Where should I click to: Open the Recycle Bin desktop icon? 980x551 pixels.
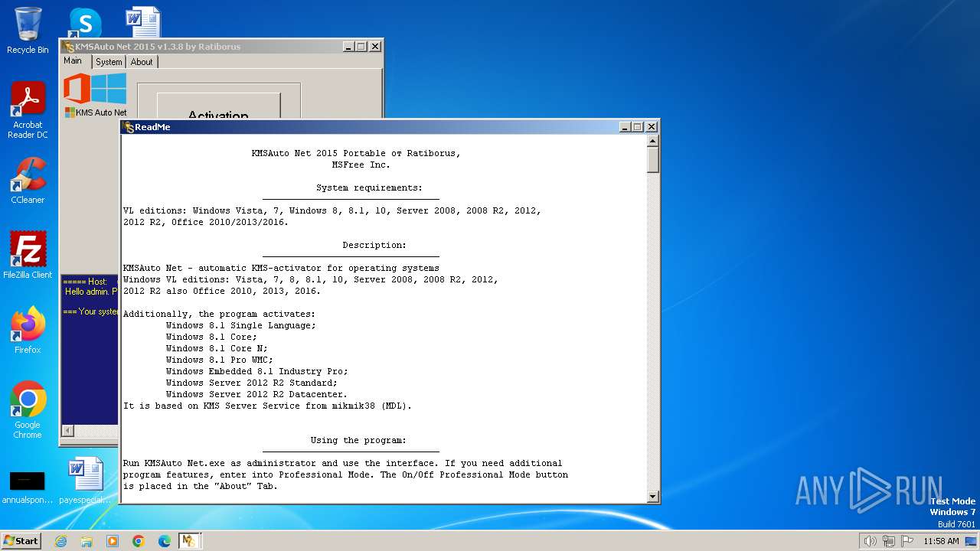click(28, 31)
